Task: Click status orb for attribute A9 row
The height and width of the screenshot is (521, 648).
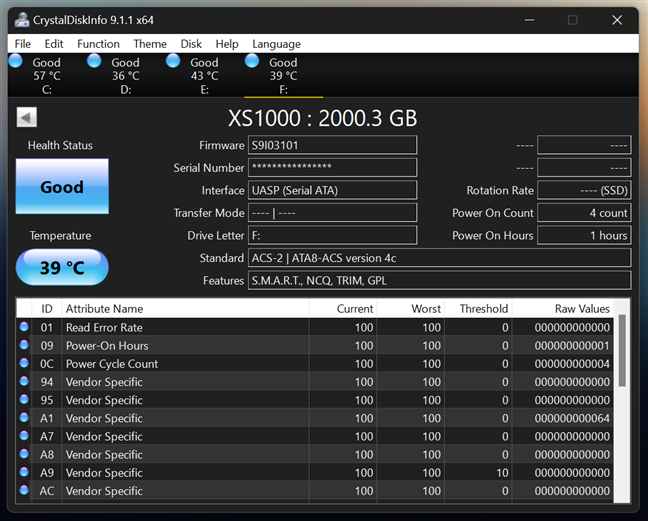Action: click(x=24, y=472)
